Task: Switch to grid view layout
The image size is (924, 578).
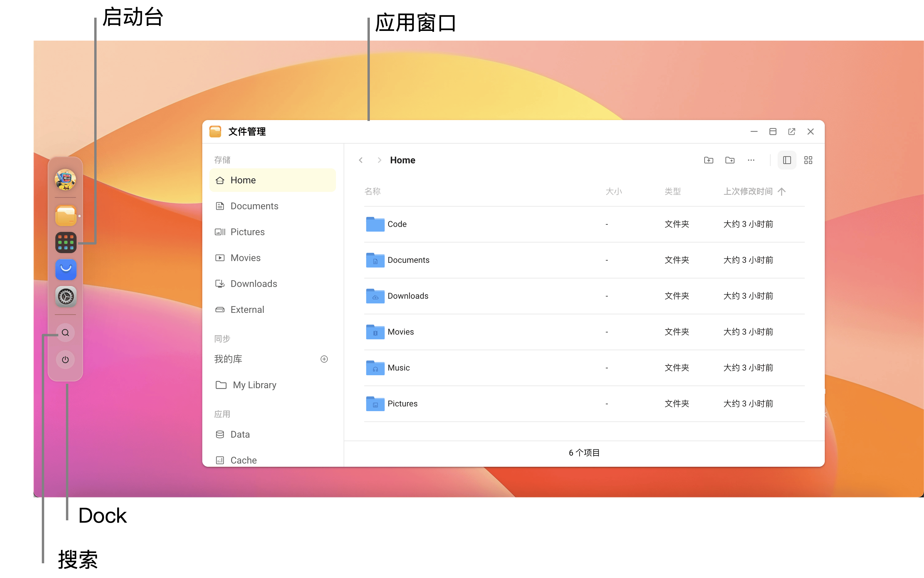Action: (x=808, y=160)
